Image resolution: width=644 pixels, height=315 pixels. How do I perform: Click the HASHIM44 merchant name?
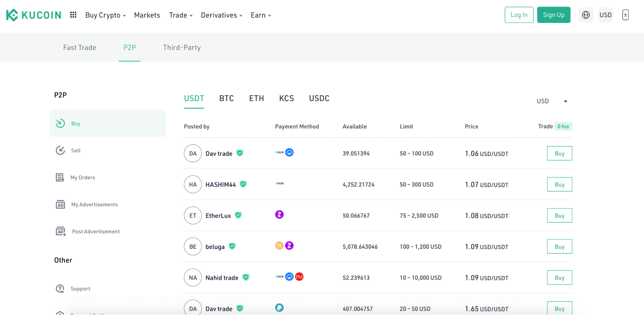pyautogui.click(x=221, y=184)
